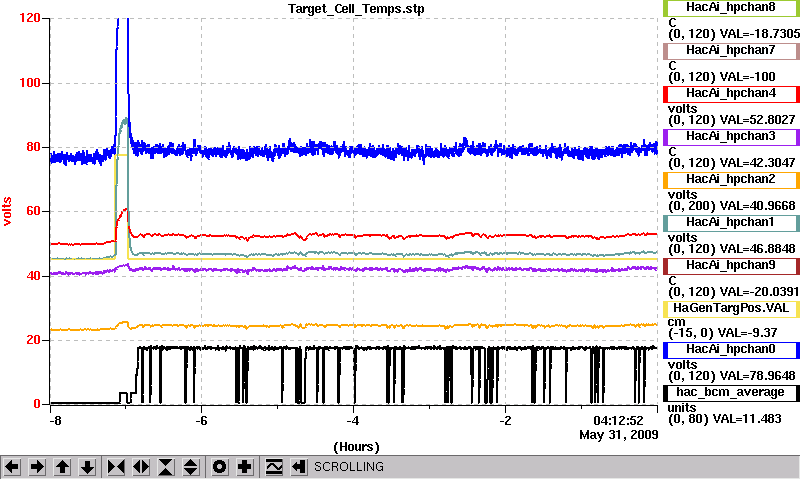Click the circle auto-scale toolbar button
Viewport: 800px width, 479px height.
click(x=219, y=467)
